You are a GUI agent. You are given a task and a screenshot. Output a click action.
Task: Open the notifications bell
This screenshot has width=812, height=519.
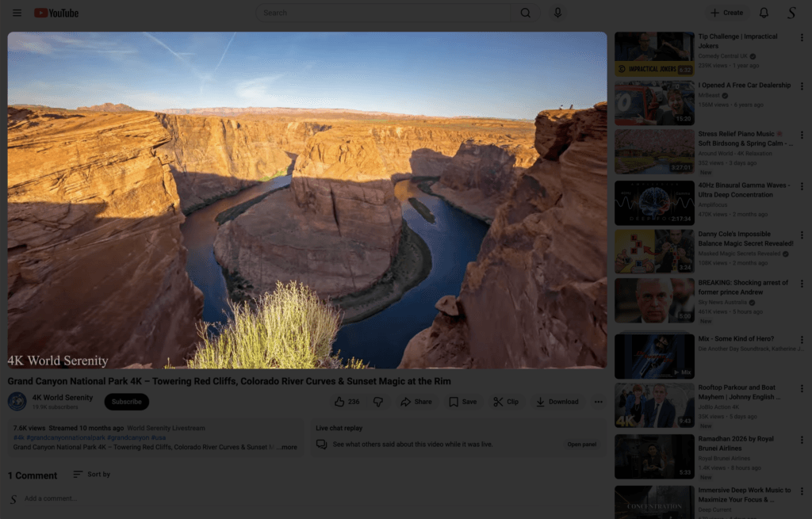763,13
